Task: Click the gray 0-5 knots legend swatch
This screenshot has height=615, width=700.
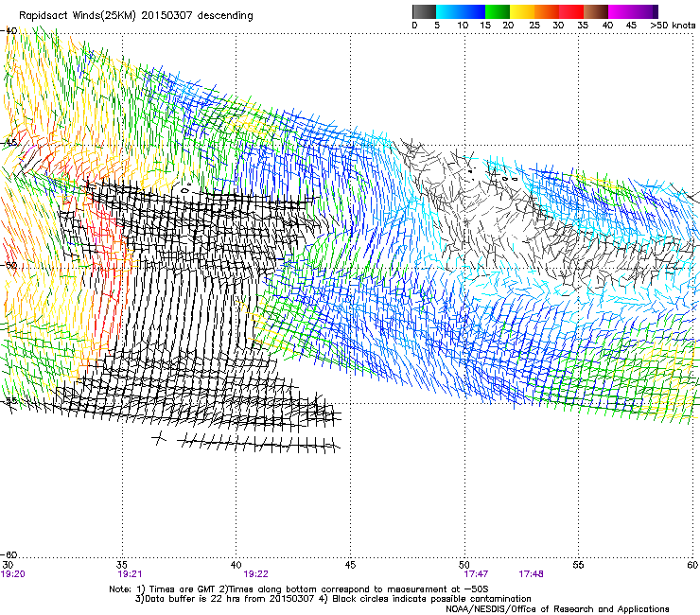Action: click(x=424, y=11)
